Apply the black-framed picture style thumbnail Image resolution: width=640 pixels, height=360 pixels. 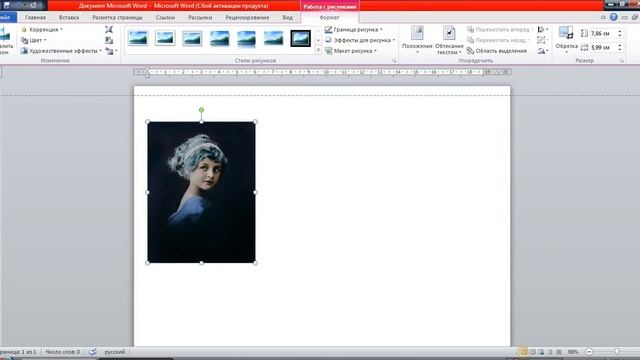tap(300, 38)
